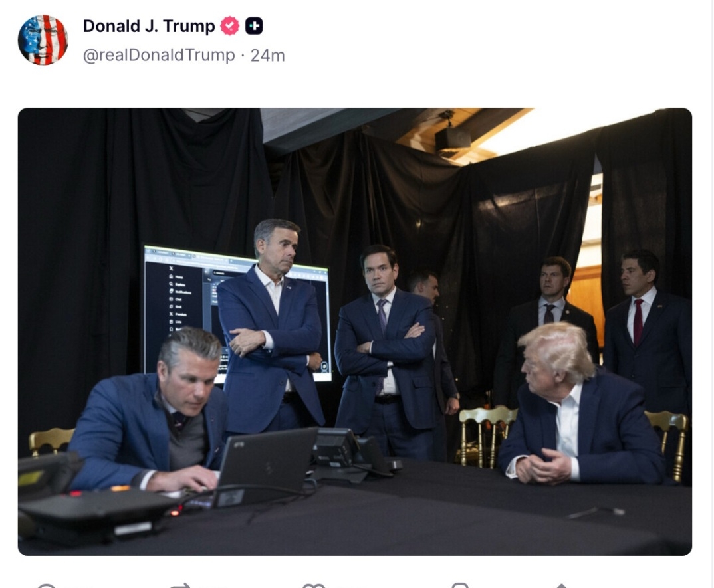Click the share upload icon
This screenshot has width=714, height=588.
tap(562, 586)
